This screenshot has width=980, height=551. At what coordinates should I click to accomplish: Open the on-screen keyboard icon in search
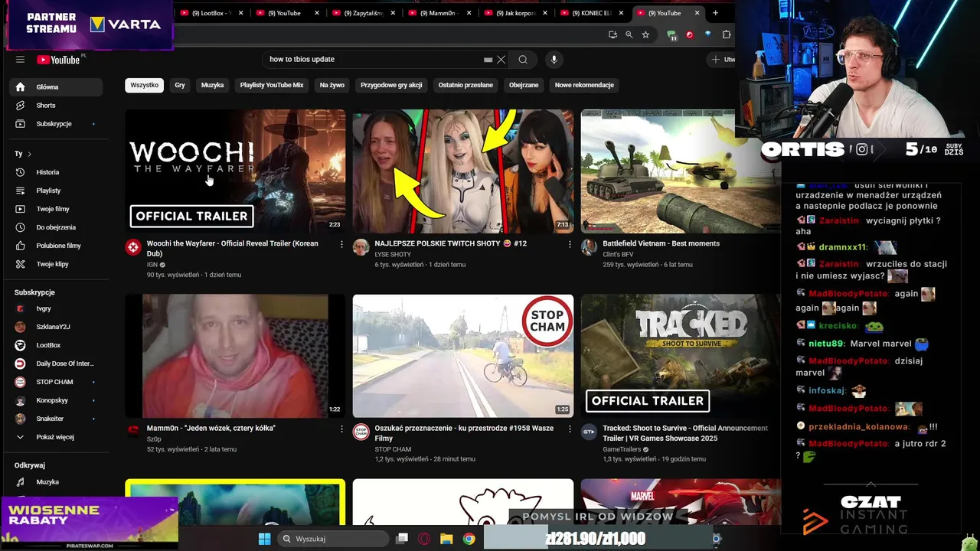[x=488, y=60]
